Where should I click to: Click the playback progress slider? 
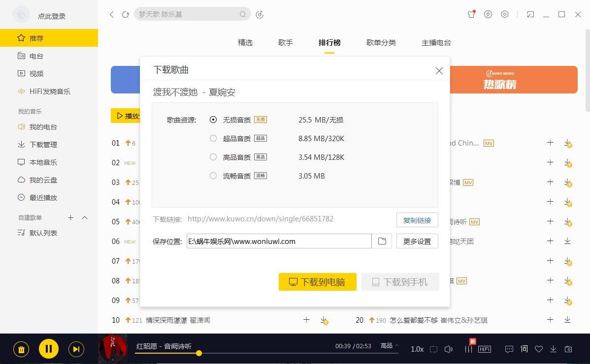tap(266, 353)
